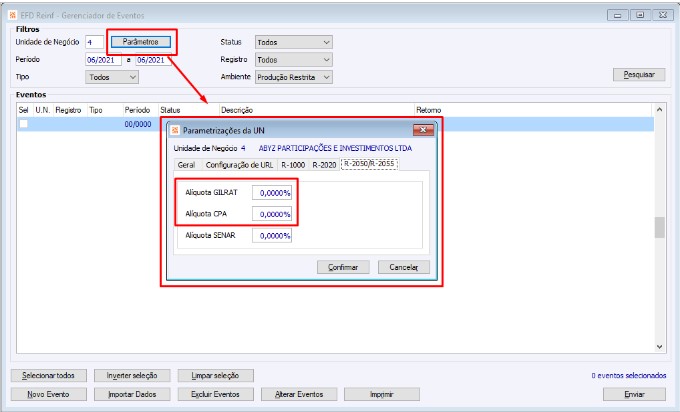This screenshot has width=680, height=412.
Task: Edit the Unidade de Negócio filter field
Action: pos(95,42)
